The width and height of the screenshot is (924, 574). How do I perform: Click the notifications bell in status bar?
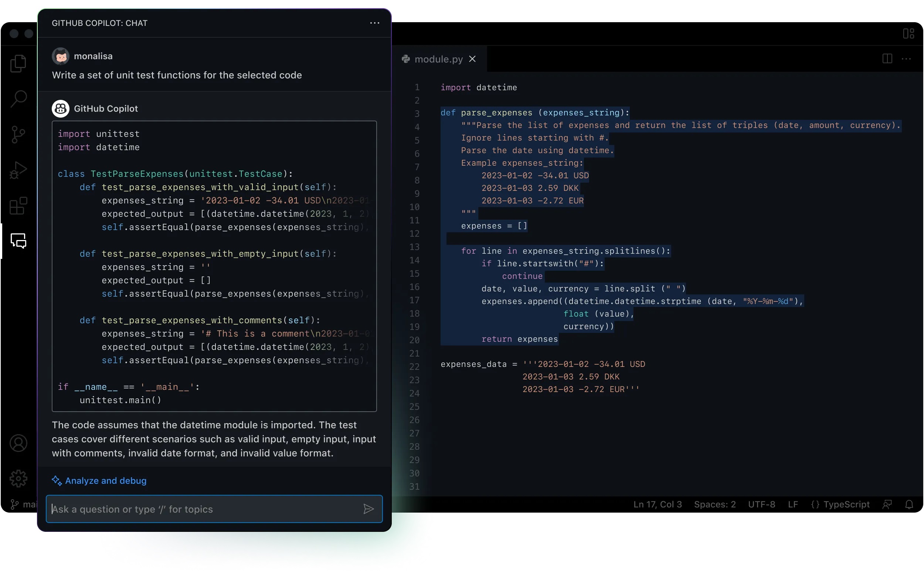click(x=909, y=504)
